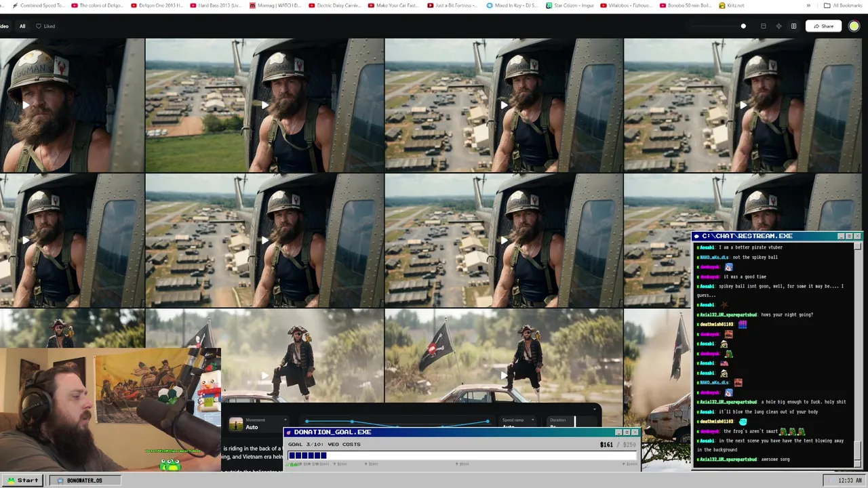Viewport: 868px width, 488px height.
Task: Click the green frog icon on webcam
Action: tap(170, 464)
